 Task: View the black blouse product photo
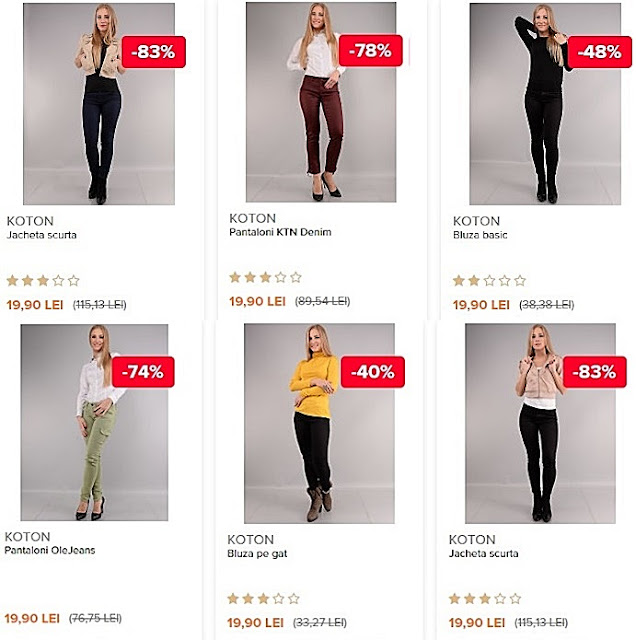coord(545,104)
